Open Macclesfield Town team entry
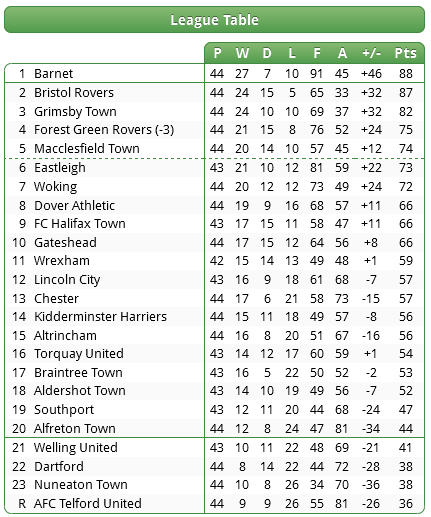Viewport: 431px width, 517px height. tap(87, 149)
